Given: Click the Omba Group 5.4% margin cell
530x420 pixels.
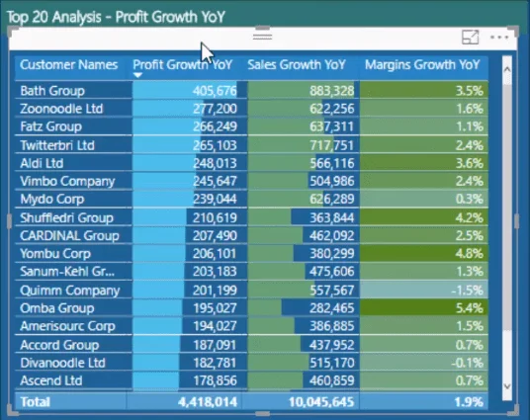Looking at the screenshot, I should click(x=424, y=307).
